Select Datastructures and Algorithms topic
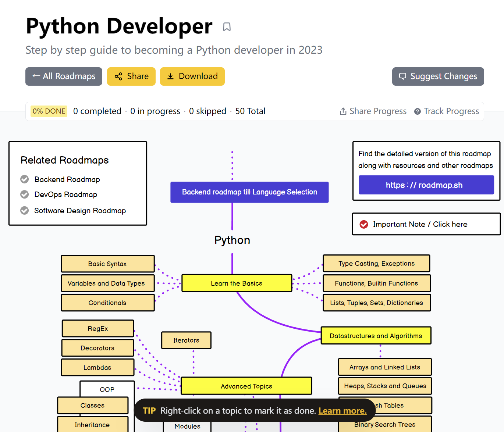Image resolution: width=504 pixels, height=432 pixels. pyautogui.click(x=376, y=336)
